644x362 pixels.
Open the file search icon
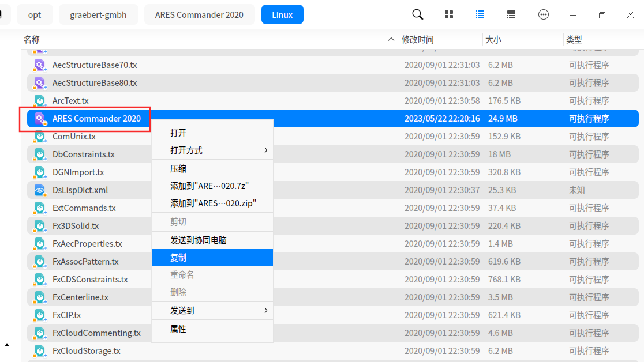coord(417,14)
